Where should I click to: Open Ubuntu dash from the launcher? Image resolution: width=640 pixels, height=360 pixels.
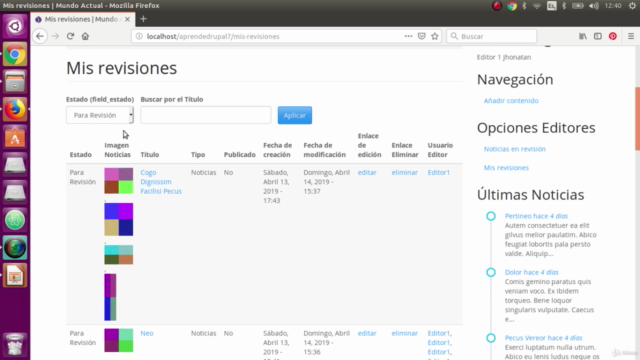tap(15, 27)
